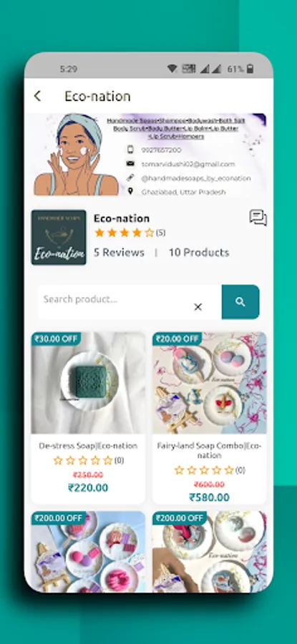The image size is (297, 644).
Task: Open the 10 Products link
Action: coord(199,252)
